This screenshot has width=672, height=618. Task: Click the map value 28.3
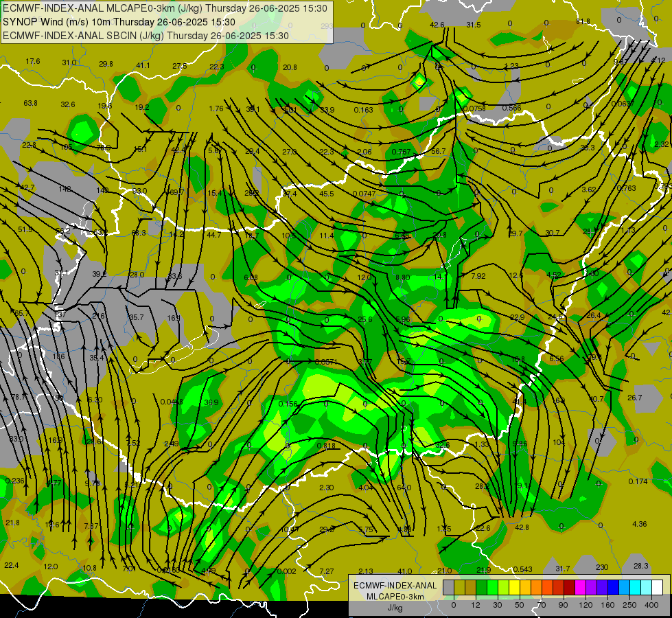pyautogui.click(x=641, y=566)
